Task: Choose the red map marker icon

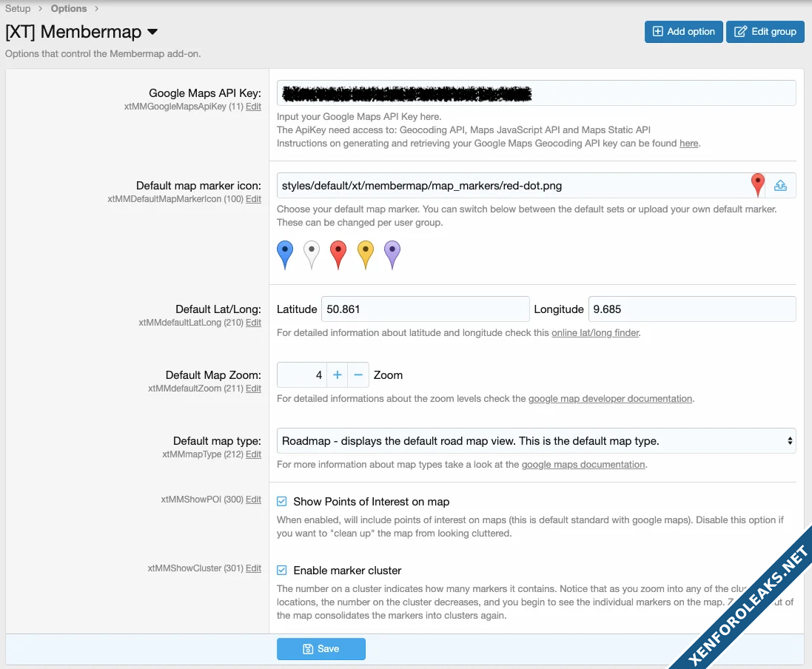Action: (x=338, y=253)
